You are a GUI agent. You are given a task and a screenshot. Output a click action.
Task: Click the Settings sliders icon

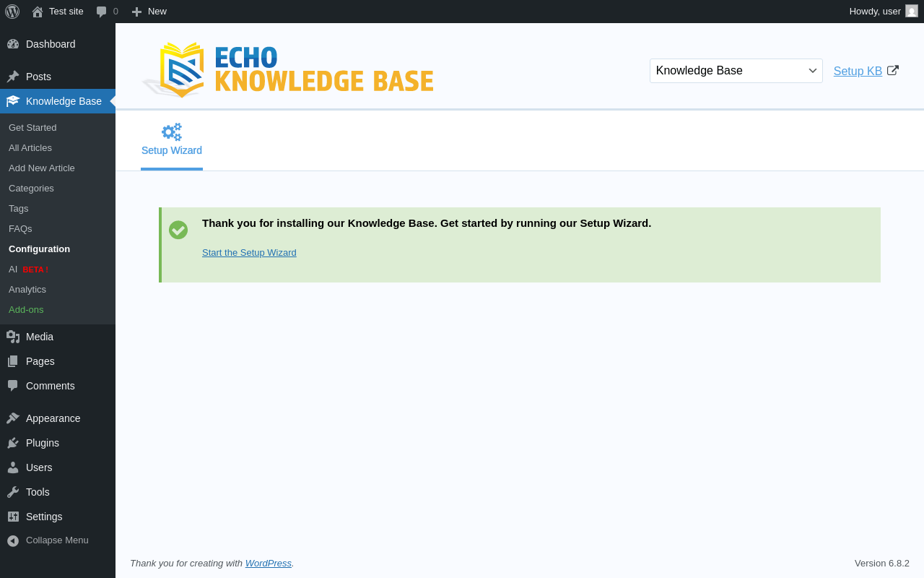click(x=13, y=517)
